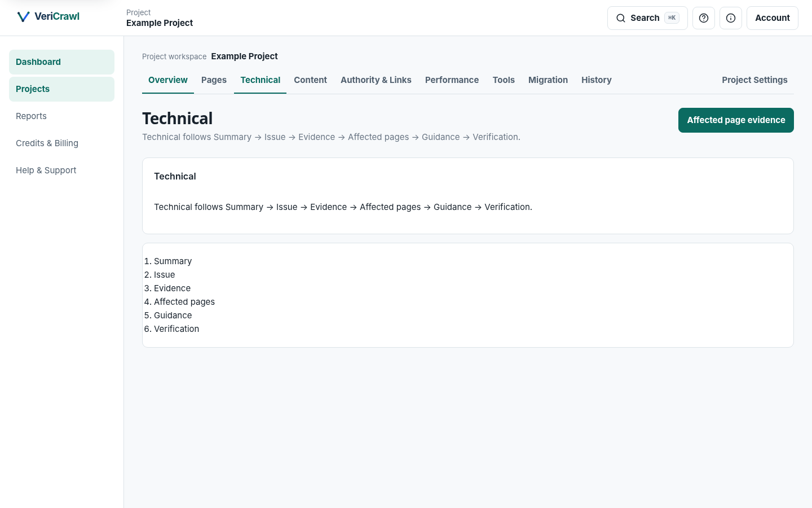Click Example Project breadcrumb title
812x508 pixels.
click(244, 56)
